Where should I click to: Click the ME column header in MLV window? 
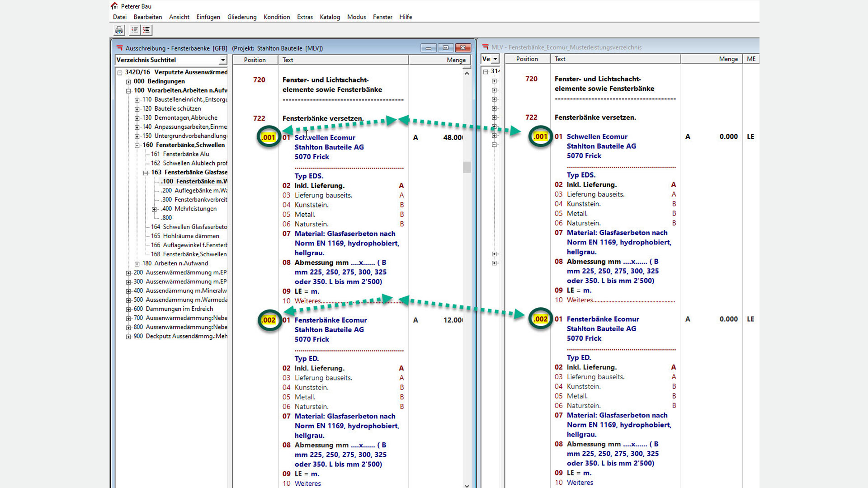click(x=751, y=59)
